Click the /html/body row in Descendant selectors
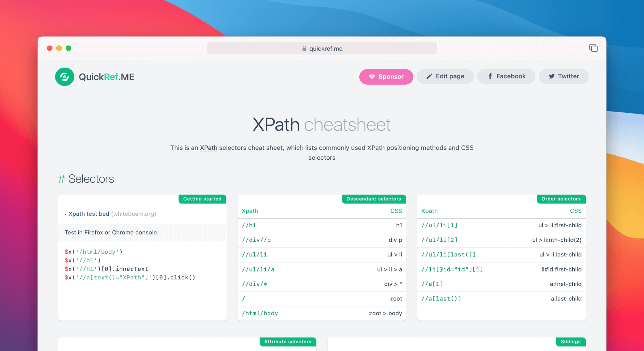This screenshot has width=644, height=351. pos(260,313)
